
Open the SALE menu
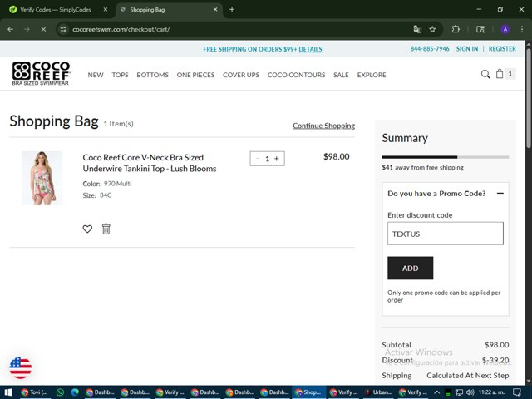click(341, 75)
